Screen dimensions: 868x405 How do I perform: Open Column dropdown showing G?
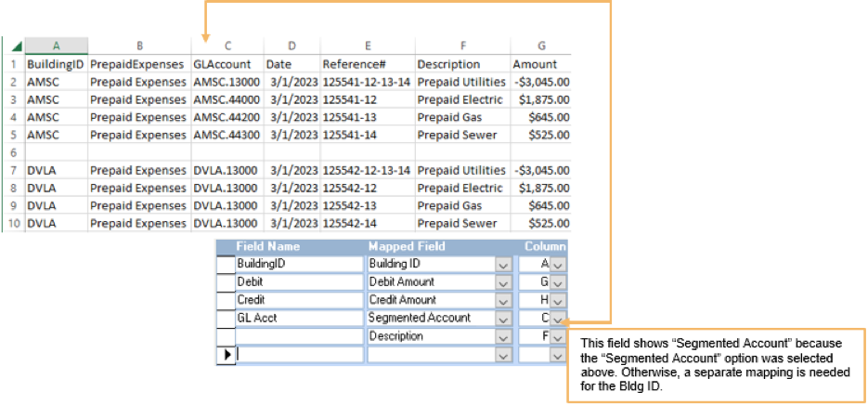click(558, 282)
